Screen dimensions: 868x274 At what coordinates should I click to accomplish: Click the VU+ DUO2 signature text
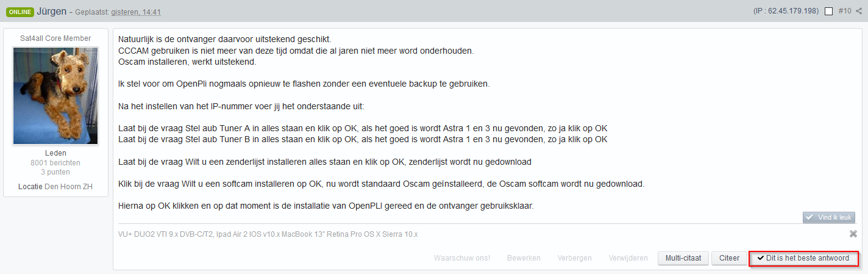(x=268, y=234)
